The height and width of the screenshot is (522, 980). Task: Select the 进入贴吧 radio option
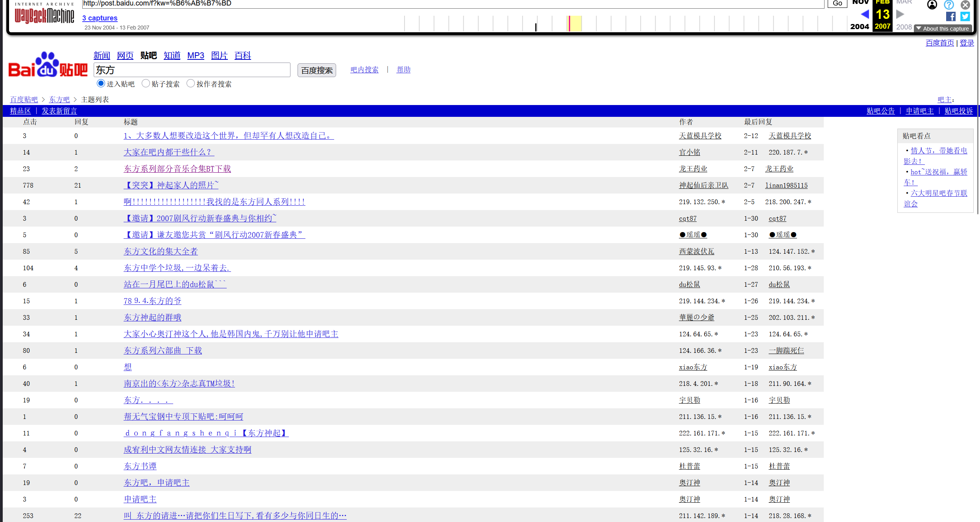pos(101,83)
